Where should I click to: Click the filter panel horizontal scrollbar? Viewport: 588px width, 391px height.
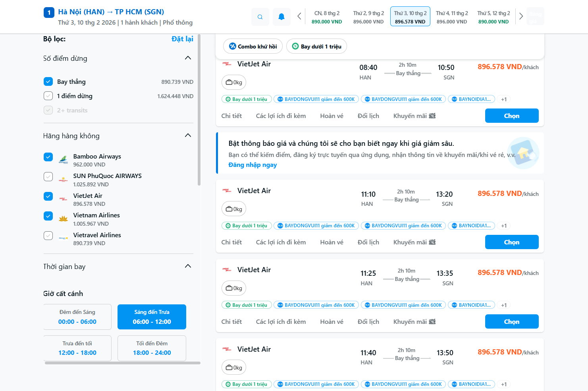122,363
